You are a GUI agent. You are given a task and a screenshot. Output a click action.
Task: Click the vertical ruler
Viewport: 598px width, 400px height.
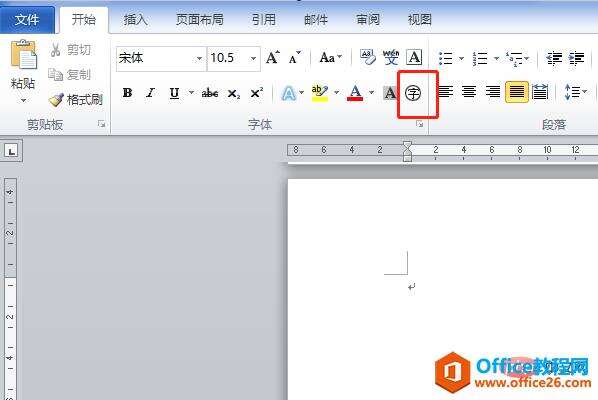pyautogui.click(x=10, y=289)
